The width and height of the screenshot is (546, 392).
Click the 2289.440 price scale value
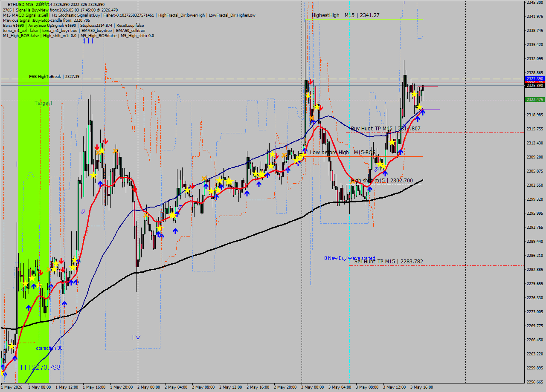535,242
